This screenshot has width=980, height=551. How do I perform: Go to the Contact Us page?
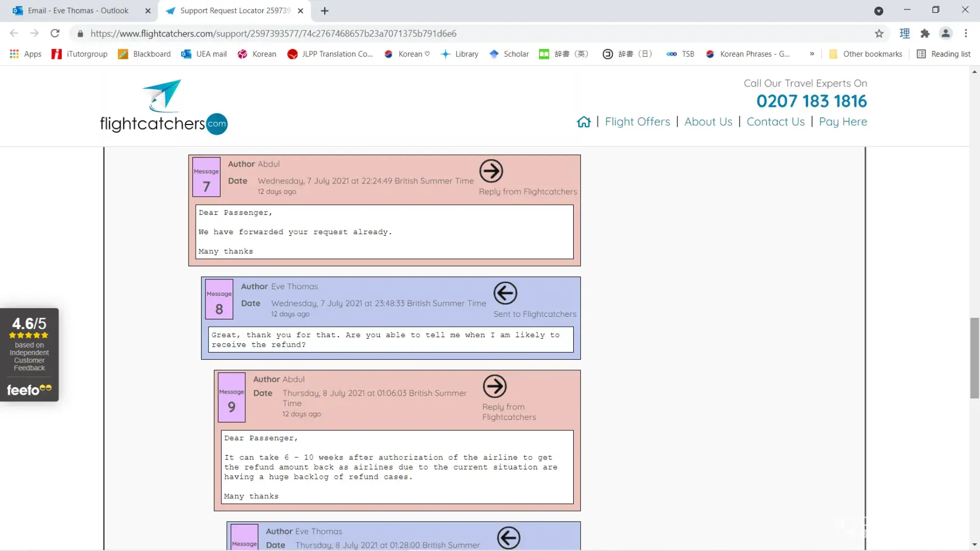point(775,122)
